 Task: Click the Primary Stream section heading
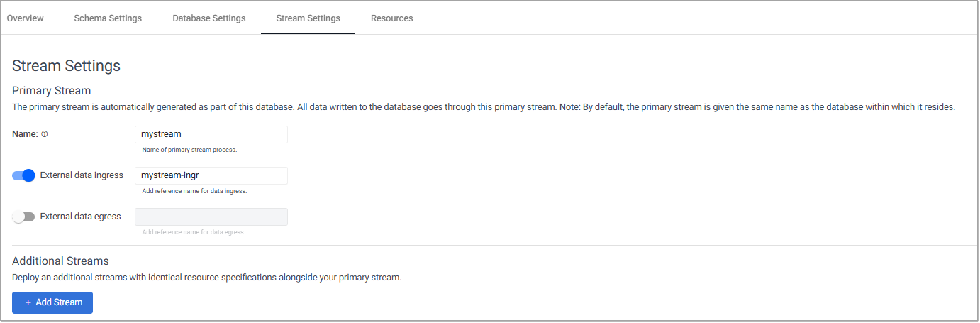point(52,91)
